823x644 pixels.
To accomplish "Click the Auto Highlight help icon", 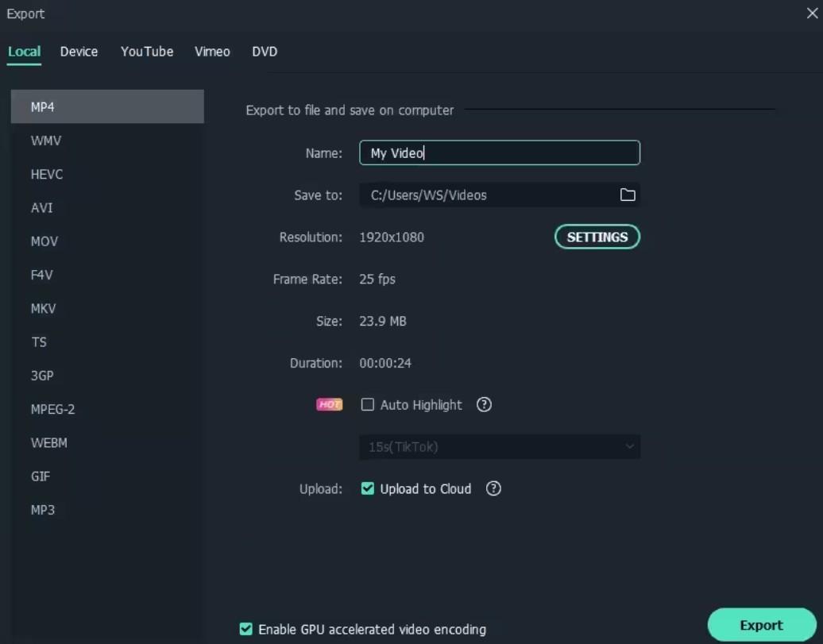I will tap(484, 405).
